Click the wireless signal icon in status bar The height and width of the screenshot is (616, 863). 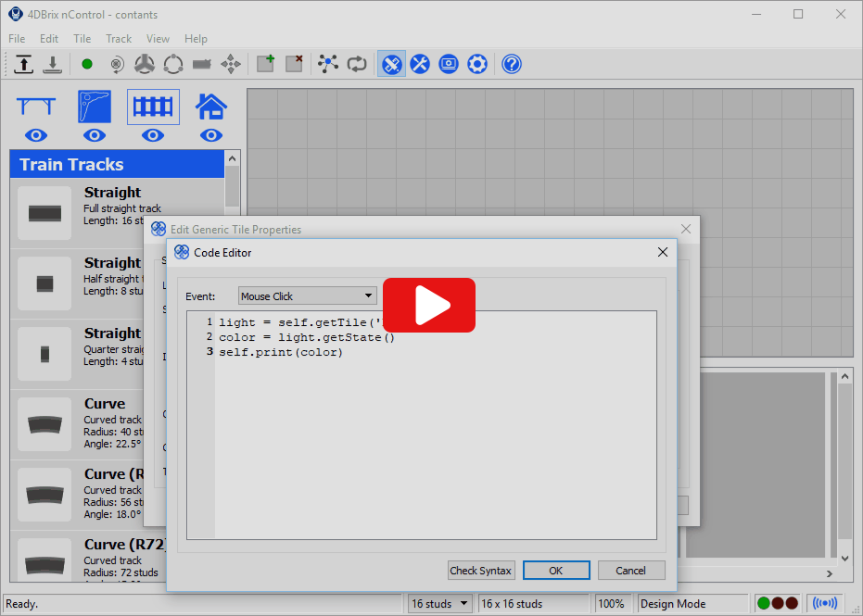825,603
